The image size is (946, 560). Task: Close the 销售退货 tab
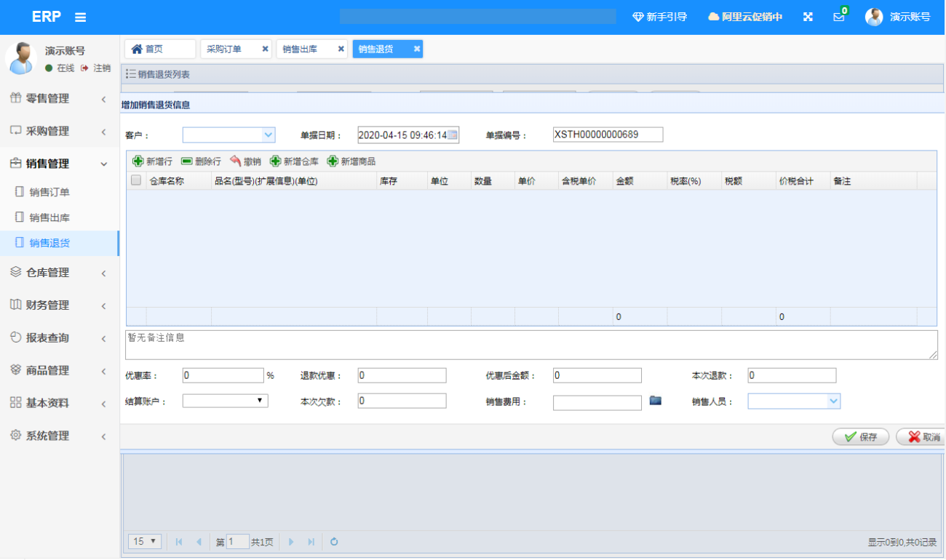pyautogui.click(x=417, y=49)
